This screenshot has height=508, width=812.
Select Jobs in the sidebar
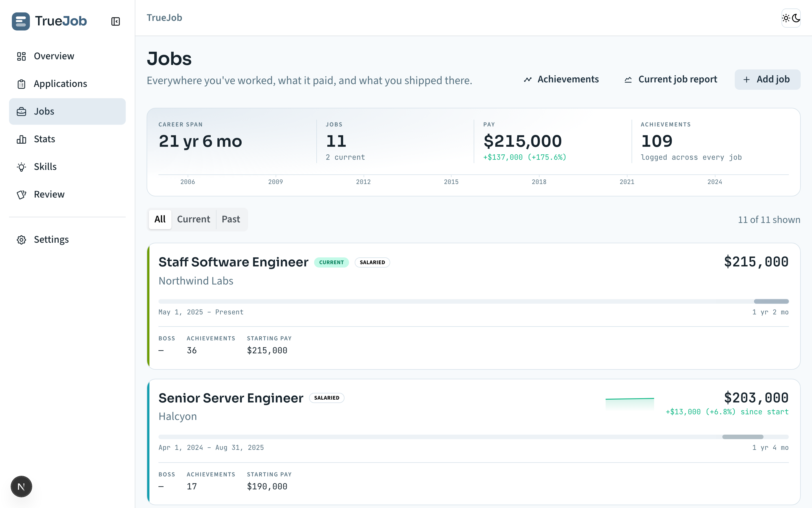point(67,111)
